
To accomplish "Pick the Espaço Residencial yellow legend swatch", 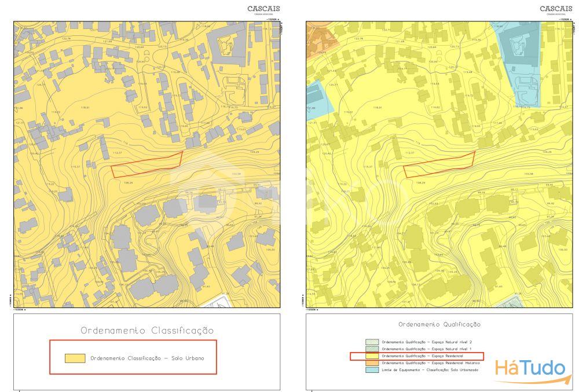I will coord(372,356).
